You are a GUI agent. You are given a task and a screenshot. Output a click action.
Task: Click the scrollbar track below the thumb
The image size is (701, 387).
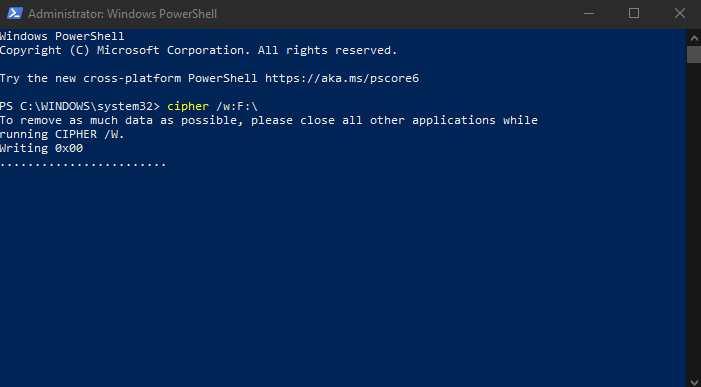pos(694,219)
